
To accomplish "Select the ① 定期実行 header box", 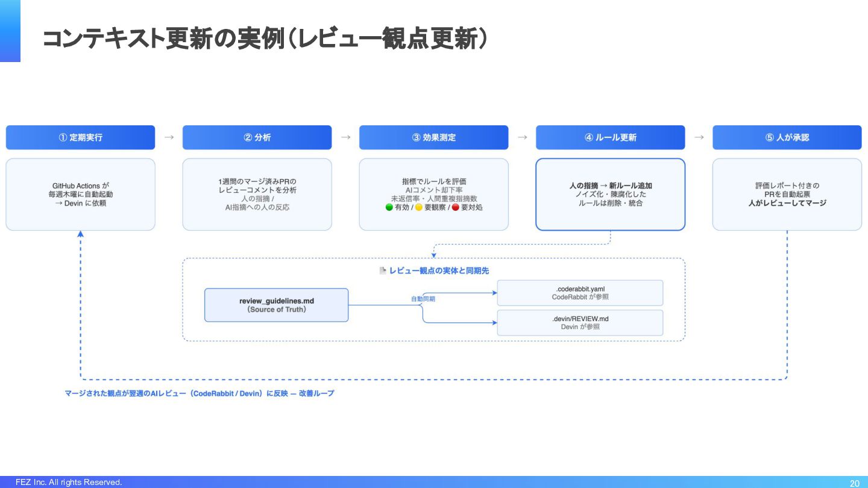I will (x=80, y=137).
